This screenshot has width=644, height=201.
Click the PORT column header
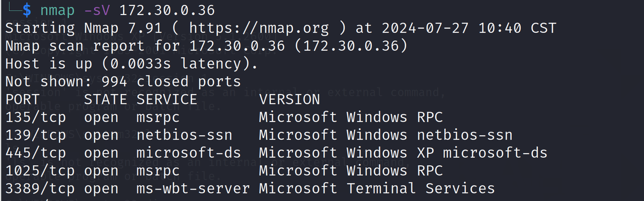(x=23, y=99)
